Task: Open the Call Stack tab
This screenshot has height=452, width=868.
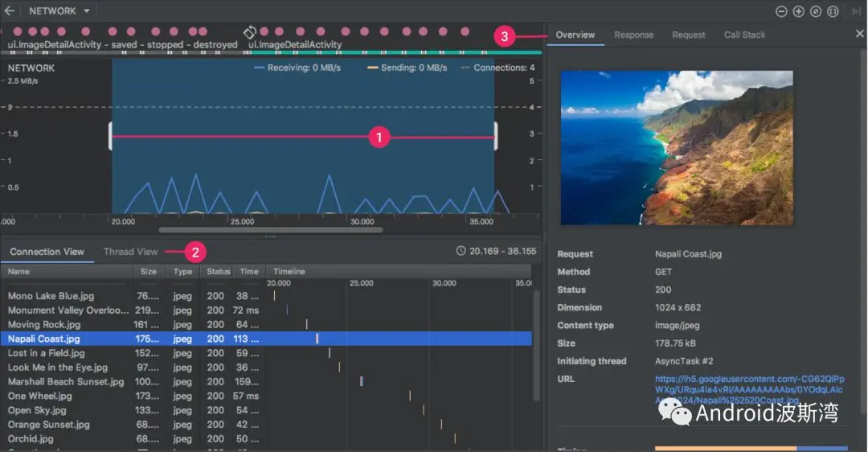Action: [x=744, y=35]
